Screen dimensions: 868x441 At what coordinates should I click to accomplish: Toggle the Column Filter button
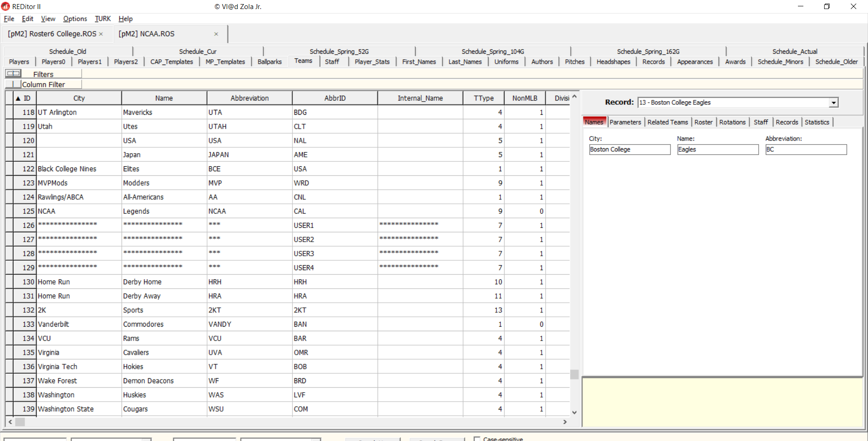(14, 84)
